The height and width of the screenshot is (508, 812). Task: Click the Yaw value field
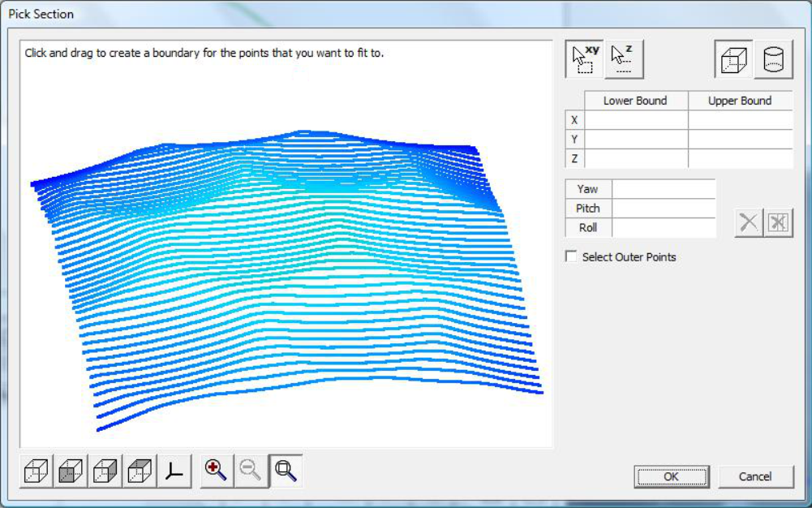tap(664, 189)
